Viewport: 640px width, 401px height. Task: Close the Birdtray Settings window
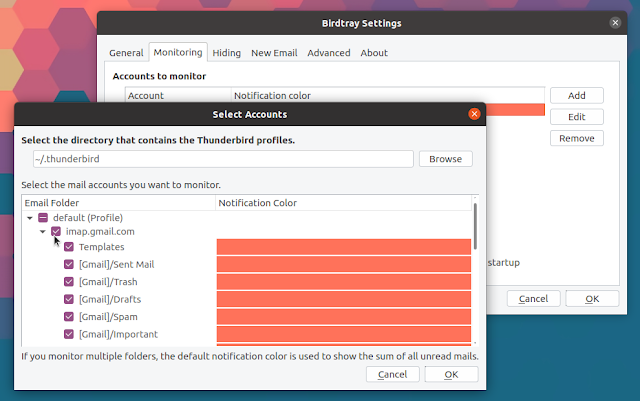pyautogui.click(x=613, y=23)
